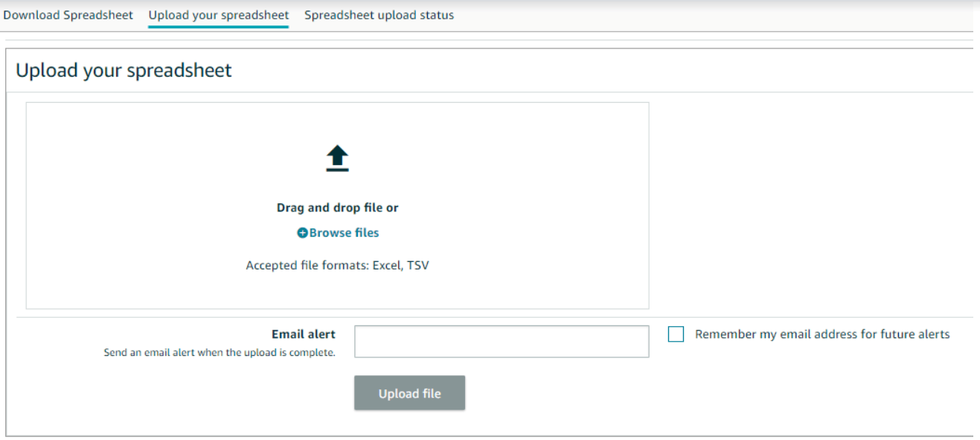
Task: Click the bold 'Email alert' field label
Action: click(304, 334)
